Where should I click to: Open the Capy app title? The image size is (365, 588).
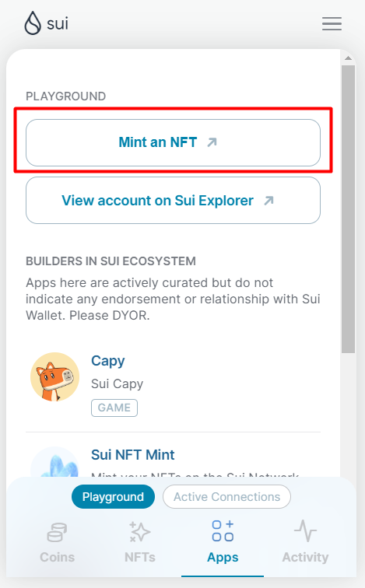point(108,361)
